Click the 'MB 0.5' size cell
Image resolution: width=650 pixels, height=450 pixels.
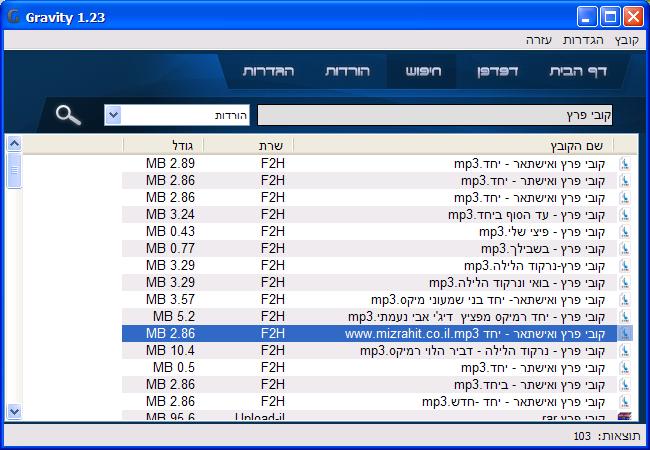(x=174, y=368)
